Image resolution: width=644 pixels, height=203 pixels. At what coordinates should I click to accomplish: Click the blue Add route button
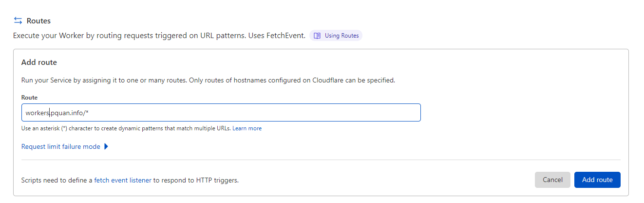[x=597, y=180]
